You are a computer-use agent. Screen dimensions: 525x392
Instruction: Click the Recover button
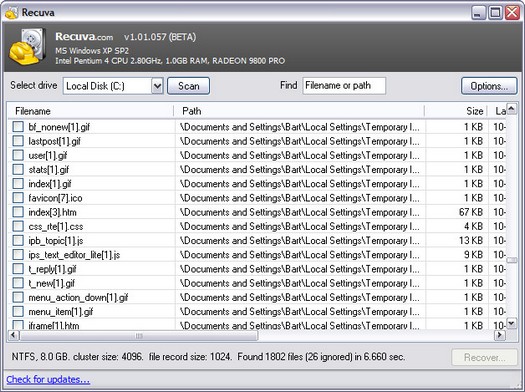pos(484,358)
